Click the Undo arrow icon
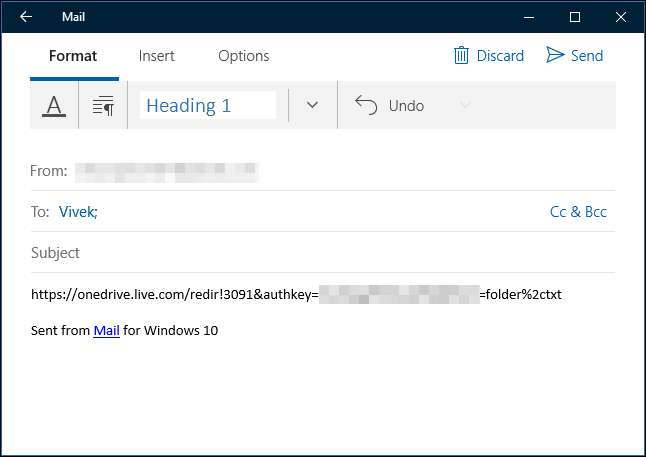Image resolution: width=646 pixels, height=457 pixels. click(366, 105)
